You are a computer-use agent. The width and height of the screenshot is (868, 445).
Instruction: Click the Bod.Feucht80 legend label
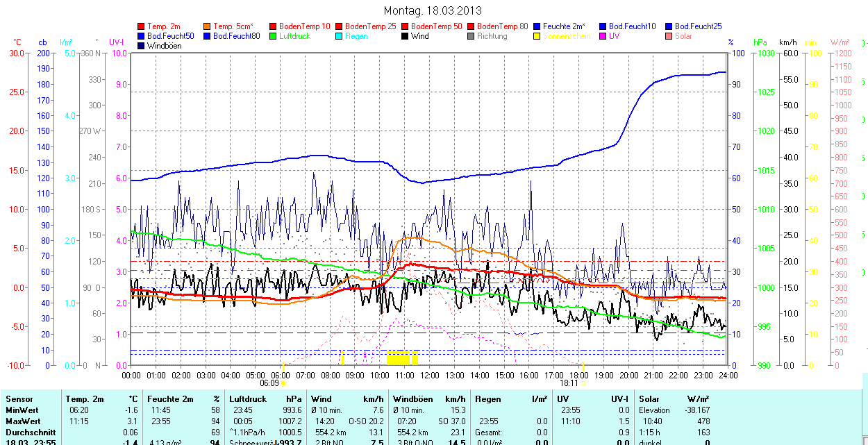236,36
